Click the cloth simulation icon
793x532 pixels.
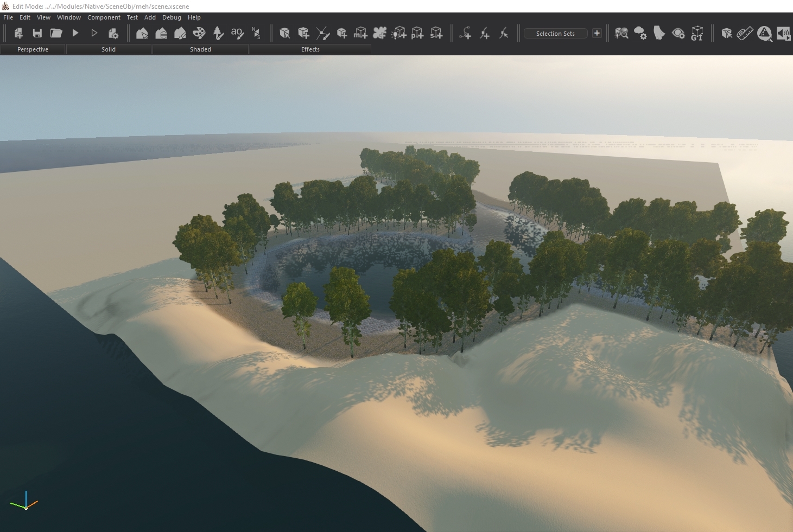pyautogui.click(x=659, y=33)
